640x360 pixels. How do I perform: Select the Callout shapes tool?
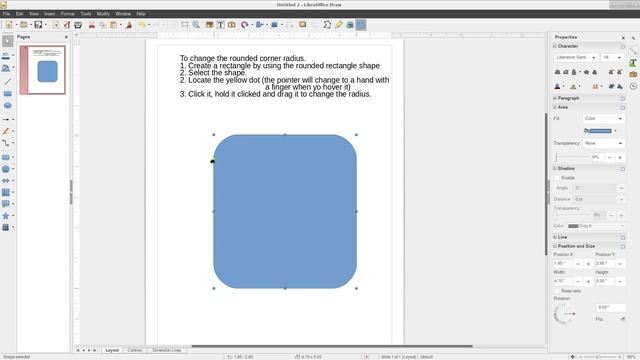point(6,204)
